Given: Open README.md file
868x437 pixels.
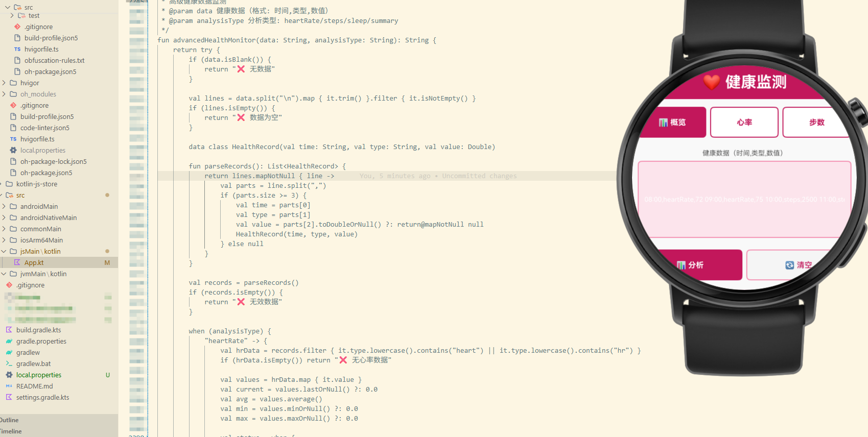Looking at the screenshot, I should [x=35, y=386].
